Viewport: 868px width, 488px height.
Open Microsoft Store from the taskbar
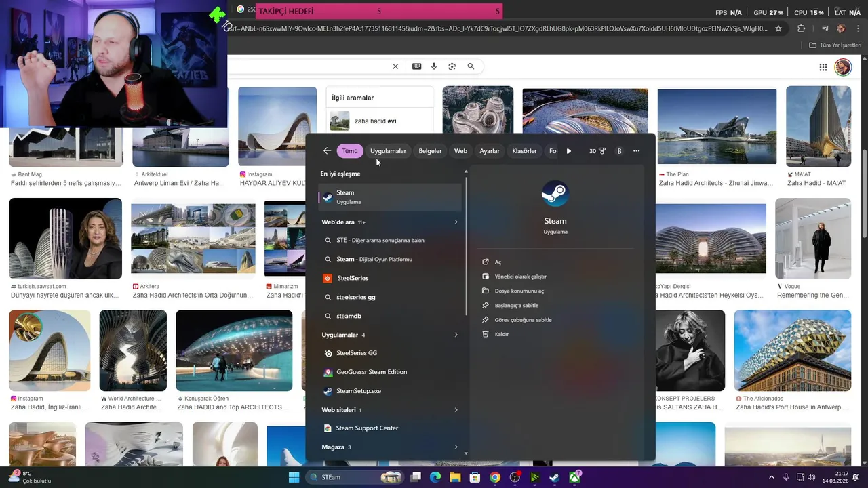[475, 477]
